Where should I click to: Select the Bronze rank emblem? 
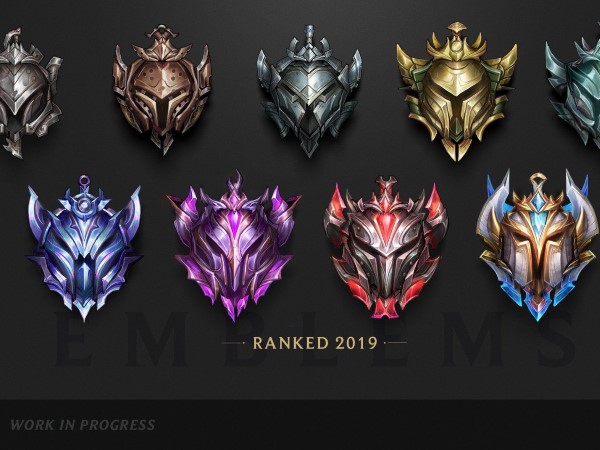pyautogui.click(x=162, y=90)
